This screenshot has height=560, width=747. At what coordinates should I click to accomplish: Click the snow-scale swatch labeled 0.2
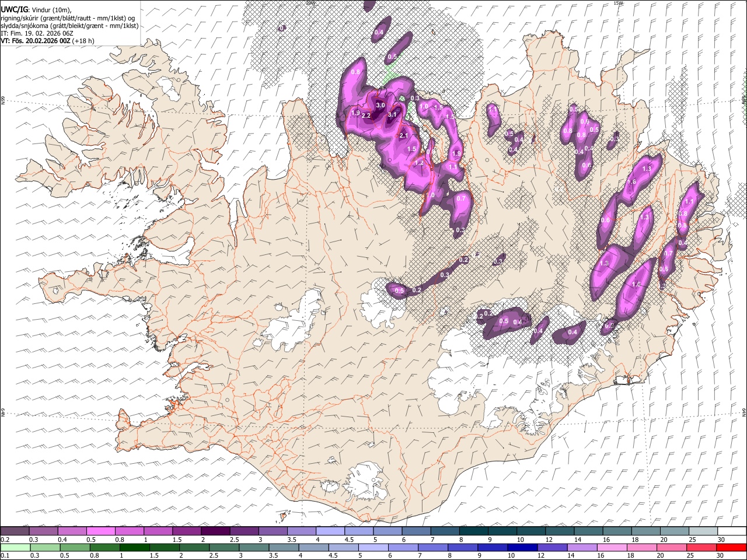pyautogui.click(x=15, y=531)
